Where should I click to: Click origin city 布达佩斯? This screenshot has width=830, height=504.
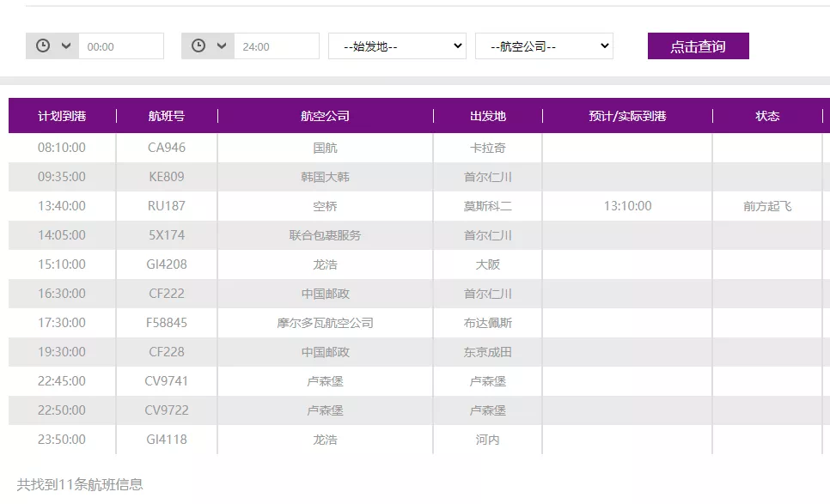(x=487, y=322)
